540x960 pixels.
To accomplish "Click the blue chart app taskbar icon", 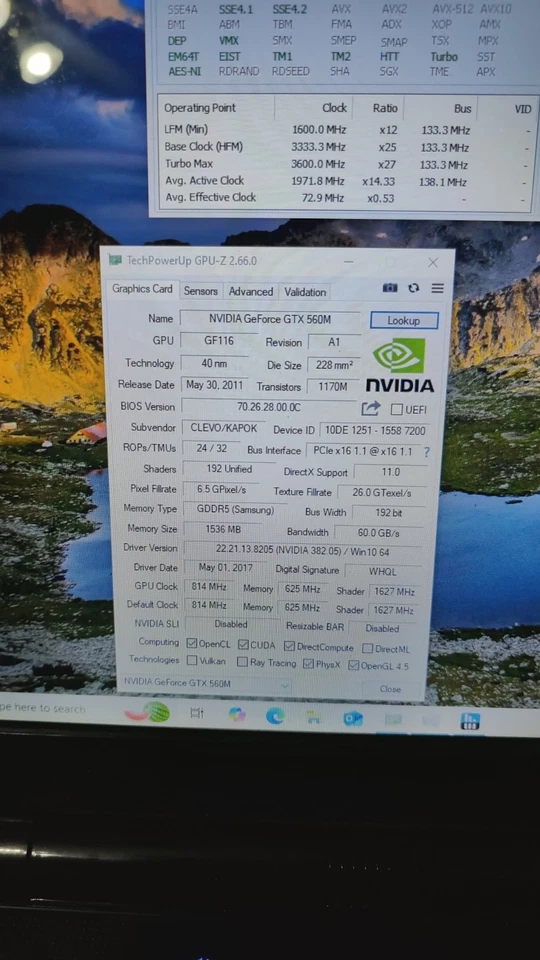I will (470, 721).
